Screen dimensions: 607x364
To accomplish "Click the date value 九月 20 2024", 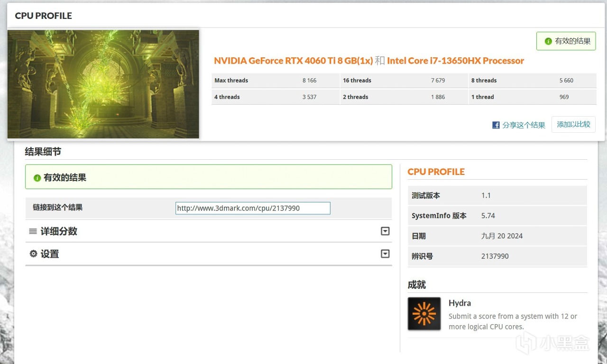I will click(502, 236).
